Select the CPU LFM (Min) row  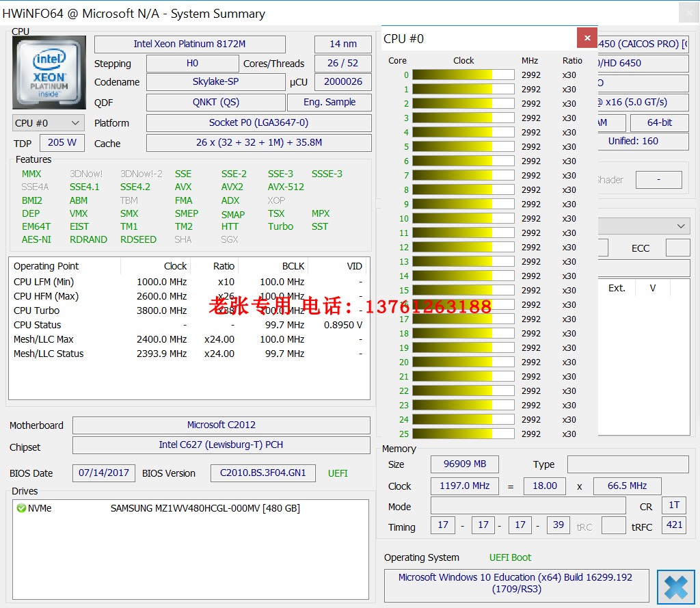click(x=189, y=282)
